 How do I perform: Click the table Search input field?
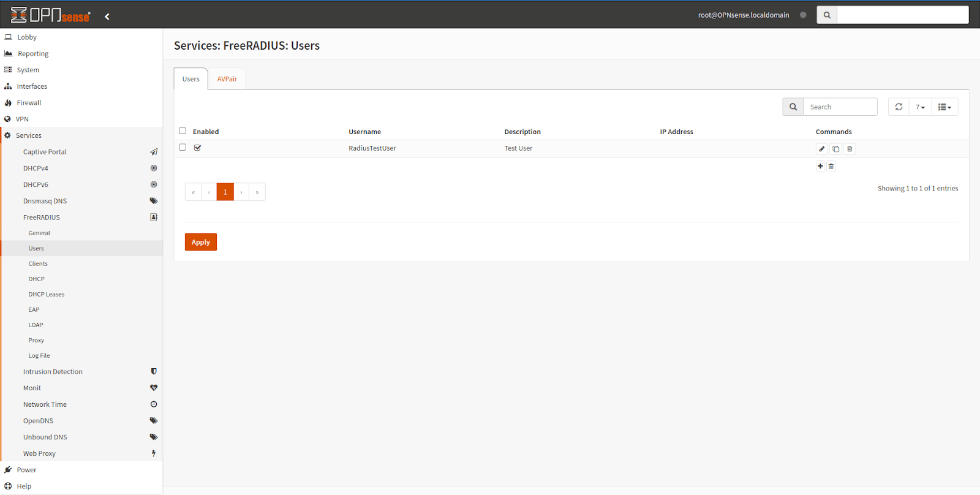click(840, 107)
